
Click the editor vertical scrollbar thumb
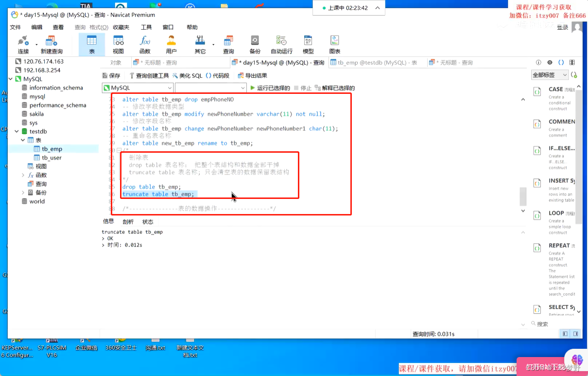tap(523, 197)
